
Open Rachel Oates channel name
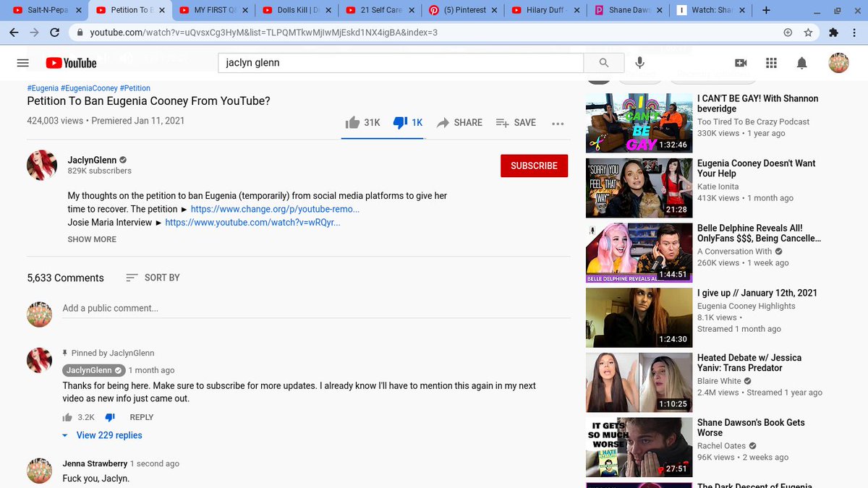point(722,446)
